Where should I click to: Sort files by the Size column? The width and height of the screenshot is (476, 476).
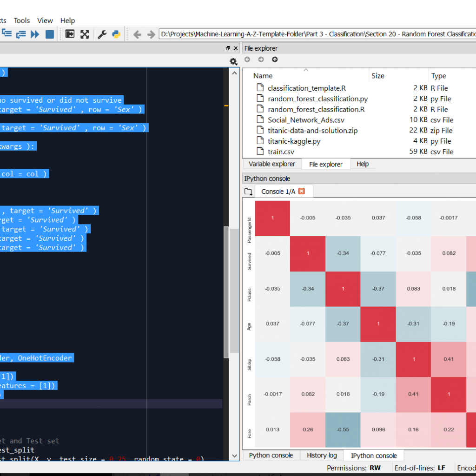click(x=399, y=76)
